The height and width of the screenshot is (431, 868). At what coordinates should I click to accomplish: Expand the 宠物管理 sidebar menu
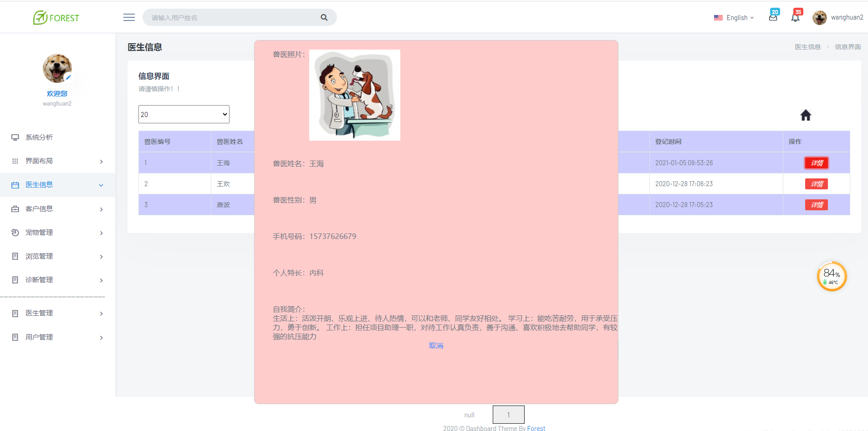(40, 232)
